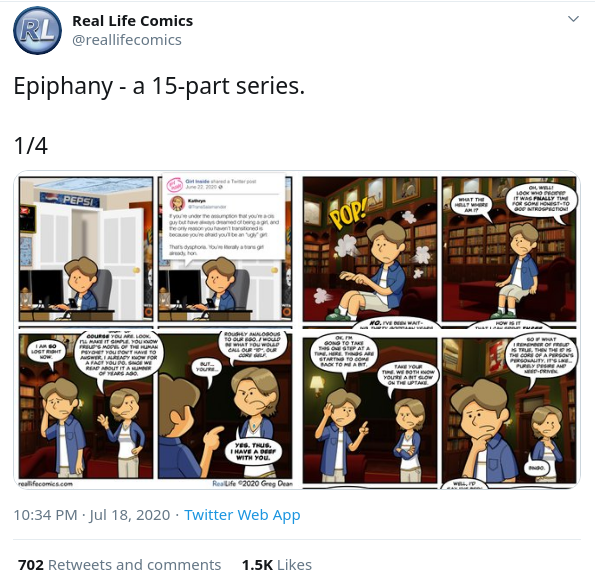Viewport: 595px width, 584px height.
Task: Open the Real Life Comics display name
Action: coord(132,21)
